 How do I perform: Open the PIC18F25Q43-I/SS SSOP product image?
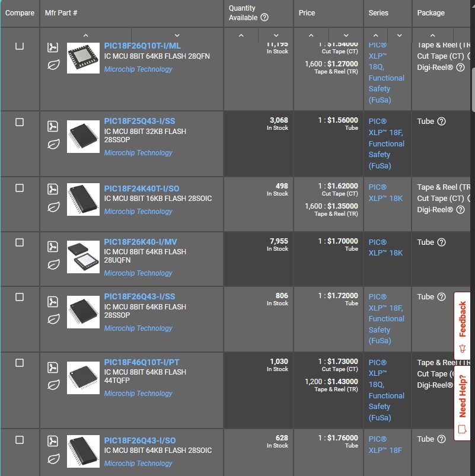83,136
